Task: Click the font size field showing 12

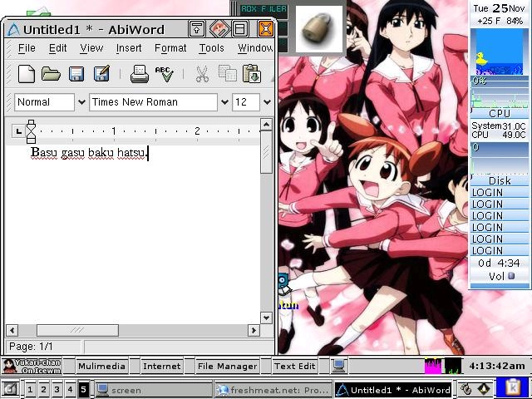Action: (246, 102)
